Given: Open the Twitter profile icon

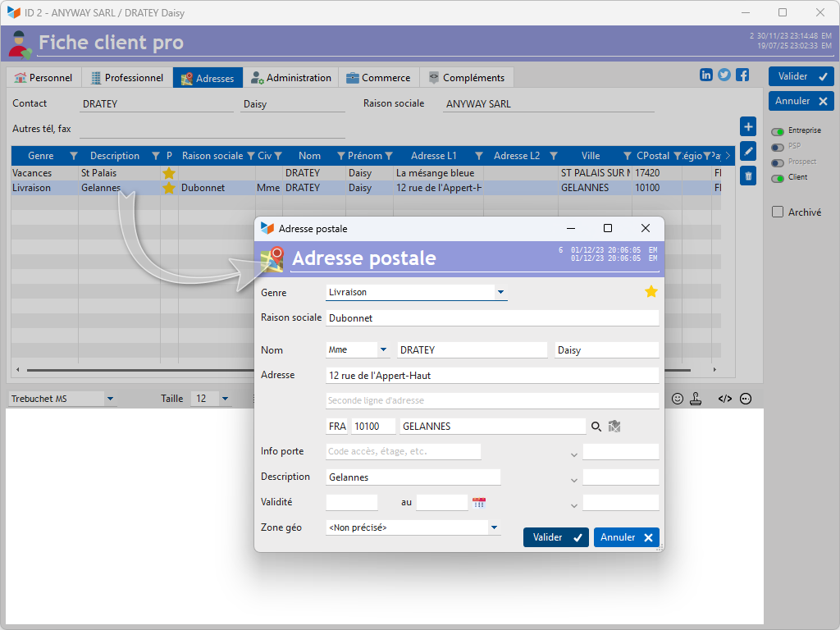Looking at the screenshot, I should click(724, 75).
